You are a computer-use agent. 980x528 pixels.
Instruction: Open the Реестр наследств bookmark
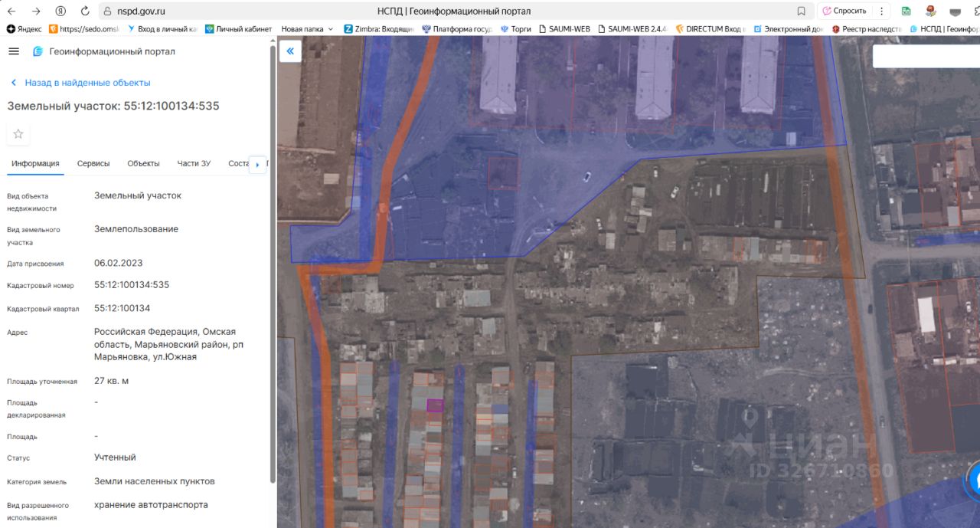867,29
